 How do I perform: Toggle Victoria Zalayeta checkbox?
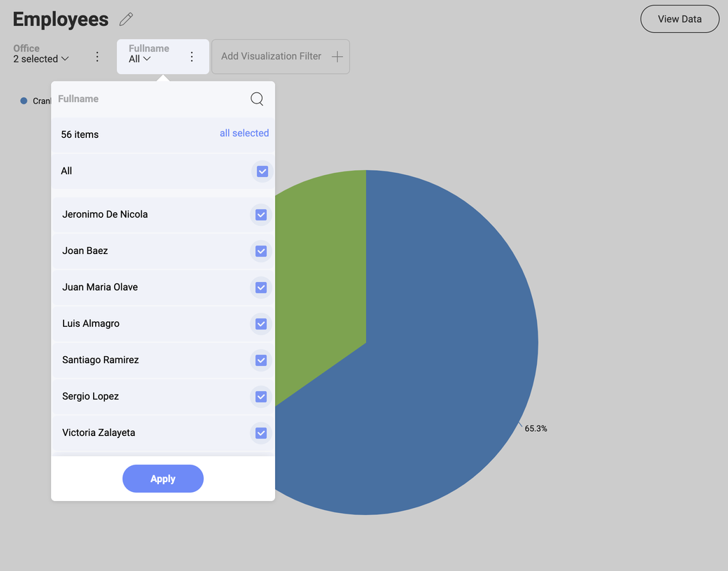tap(261, 433)
